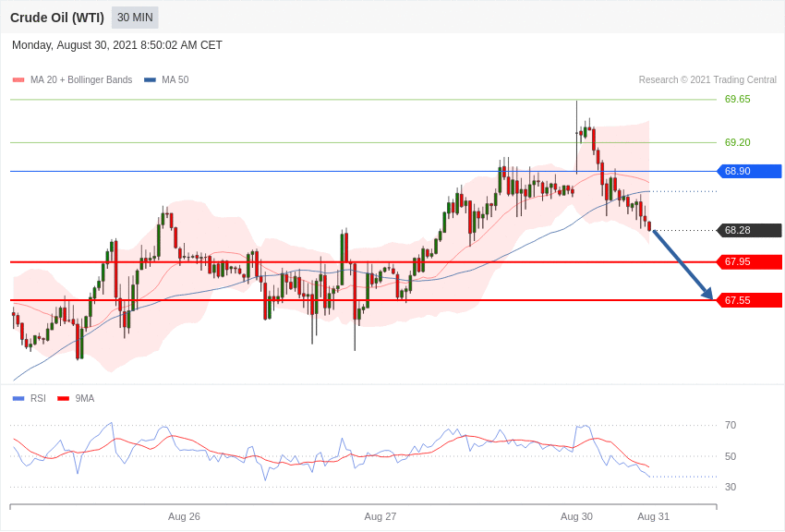Image resolution: width=785 pixels, height=532 pixels.
Task: Click the red MA 20 + Bollinger Bands legend swatch
Action: 18,80
